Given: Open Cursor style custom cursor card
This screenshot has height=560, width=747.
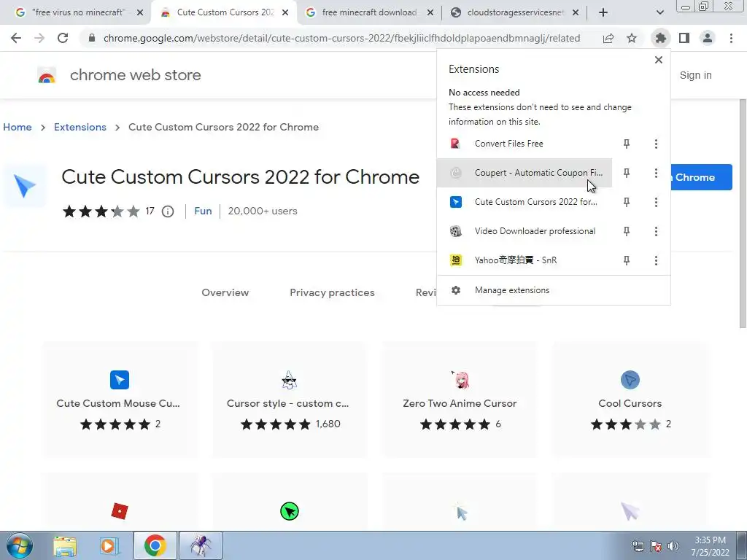Looking at the screenshot, I should pos(289,399).
